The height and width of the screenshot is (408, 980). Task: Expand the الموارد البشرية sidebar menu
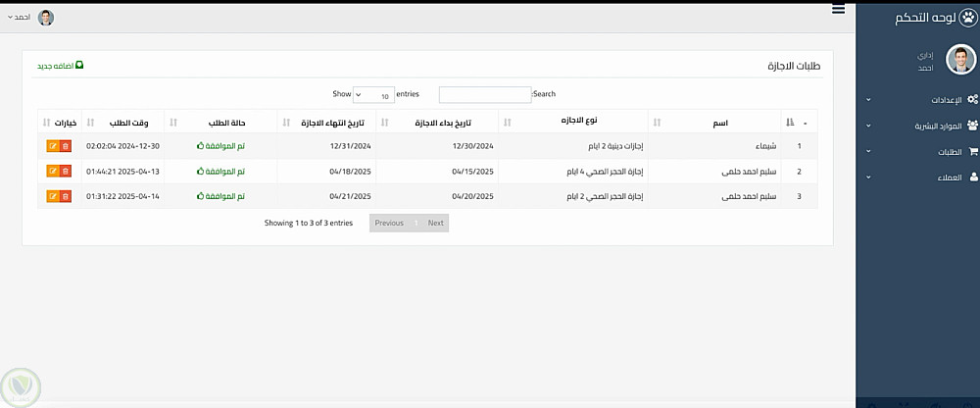pos(917,126)
